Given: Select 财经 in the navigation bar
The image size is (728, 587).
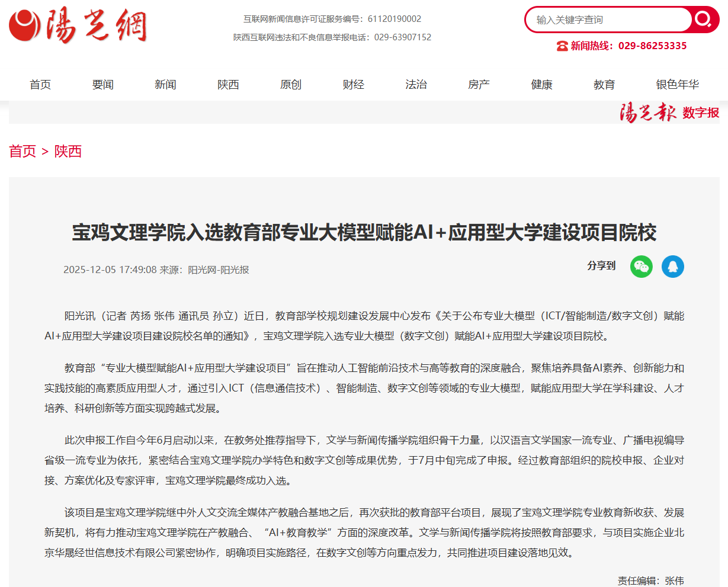Looking at the screenshot, I should [354, 85].
